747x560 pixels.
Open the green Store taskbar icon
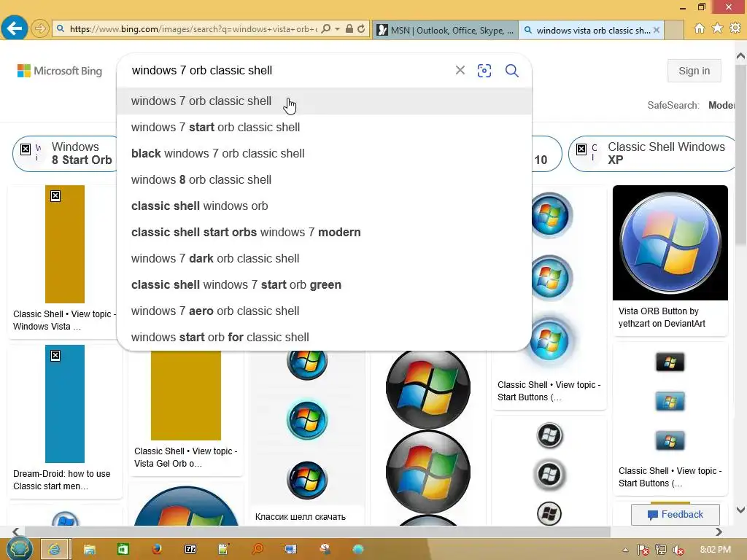coord(123,550)
